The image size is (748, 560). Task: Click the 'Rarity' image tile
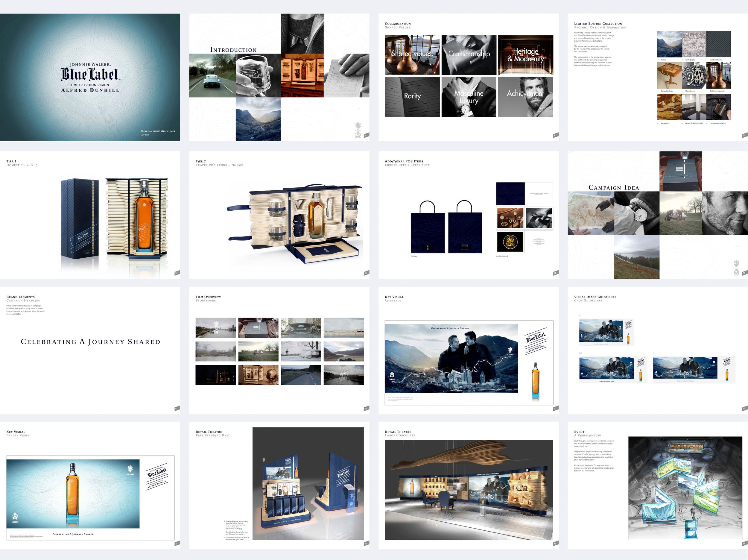(413, 97)
